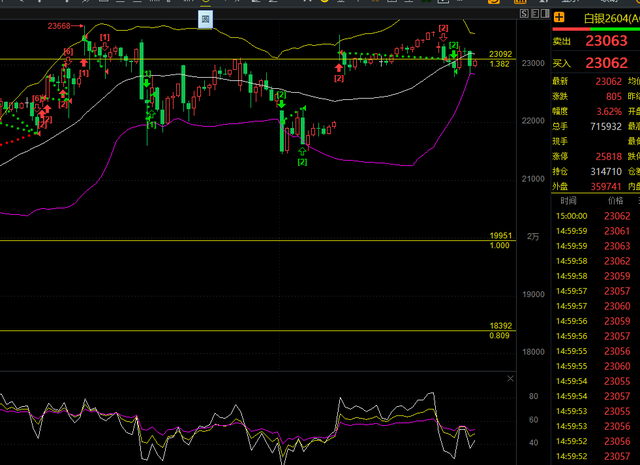Click the S button above the price axis
This screenshot has height=465, width=640.
(524, 13)
